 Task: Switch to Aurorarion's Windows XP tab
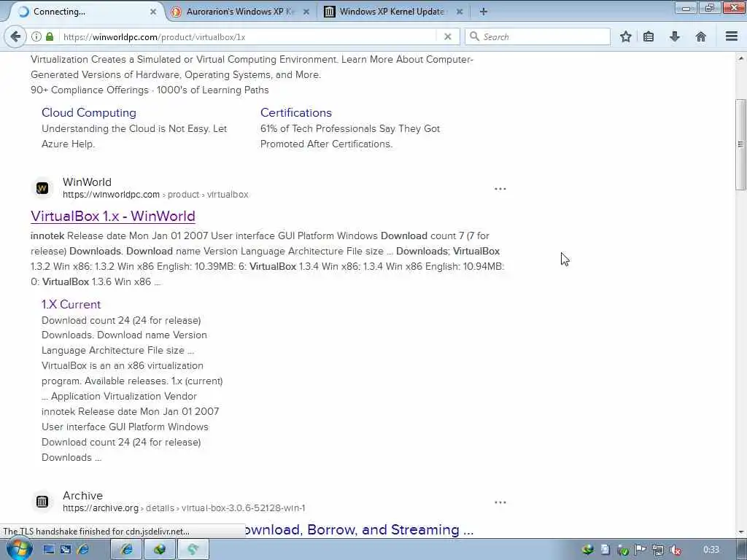(239, 12)
